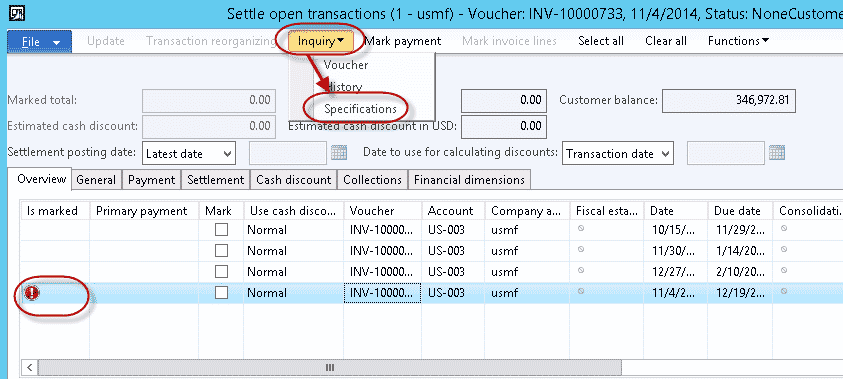
Task: Choose History from Inquiry menu
Action: tap(345, 87)
